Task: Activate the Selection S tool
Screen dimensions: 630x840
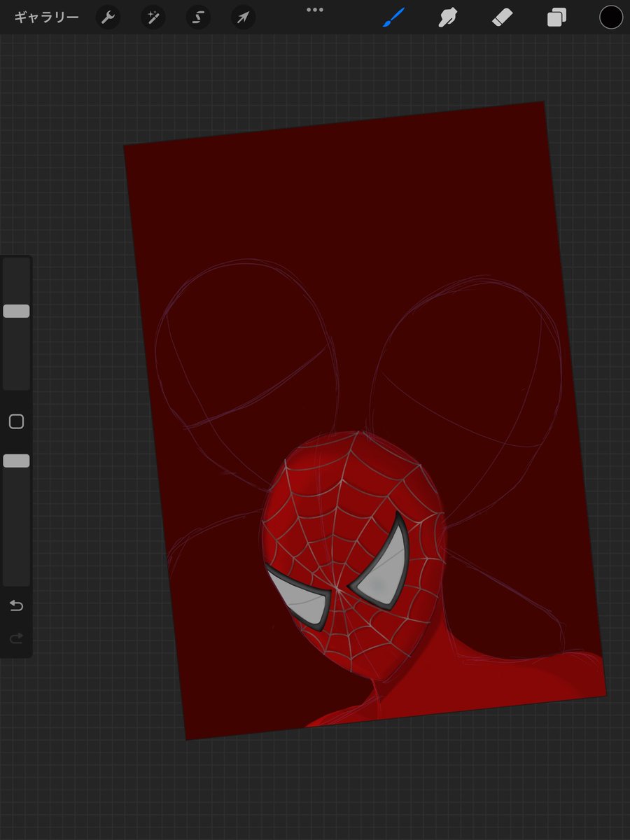Action: pos(198,17)
